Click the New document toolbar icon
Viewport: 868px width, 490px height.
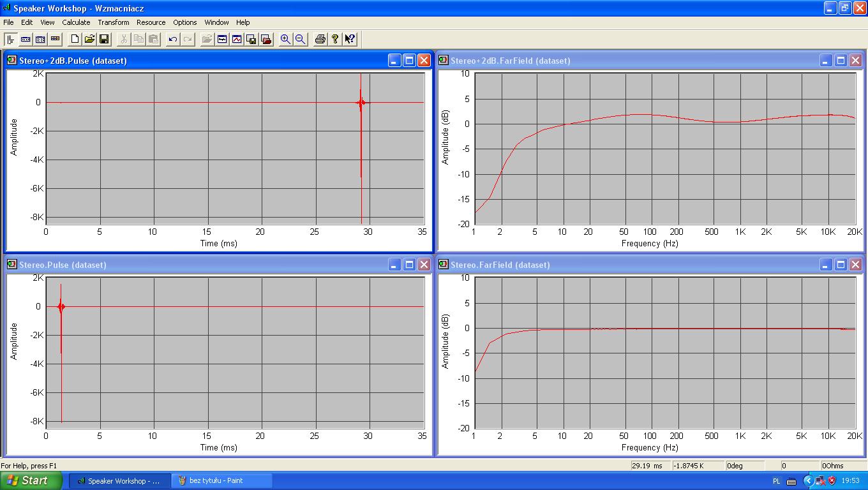coord(75,39)
